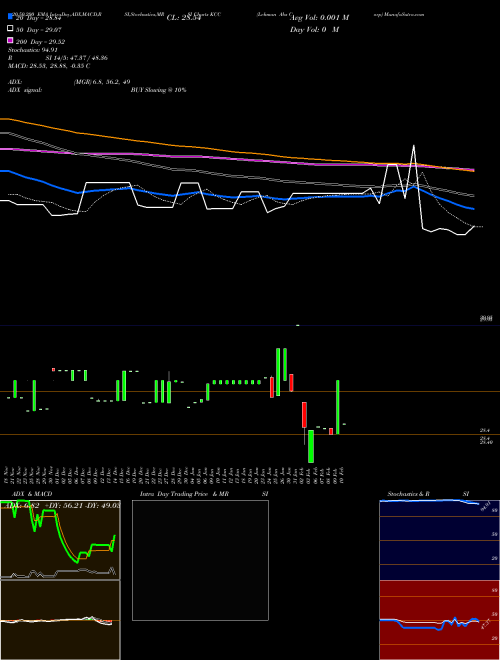500x660 pixels.
Task: Open the MACD chart panel below ADX
Action: 60,620
